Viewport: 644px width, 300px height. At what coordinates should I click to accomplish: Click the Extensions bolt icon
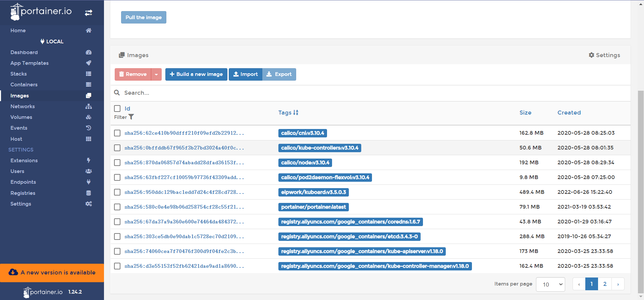[x=89, y=161]
